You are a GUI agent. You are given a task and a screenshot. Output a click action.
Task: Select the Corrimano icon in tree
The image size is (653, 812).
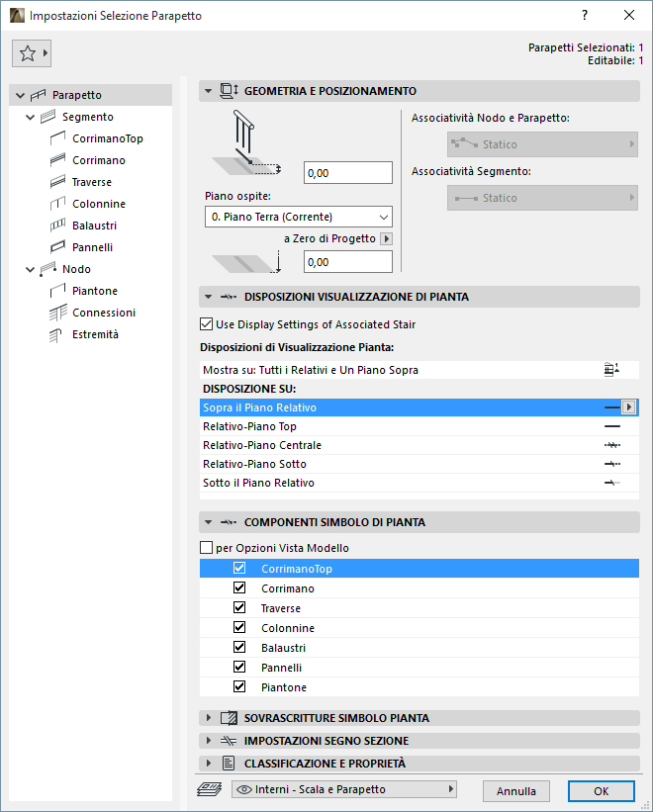click(58, 160)
